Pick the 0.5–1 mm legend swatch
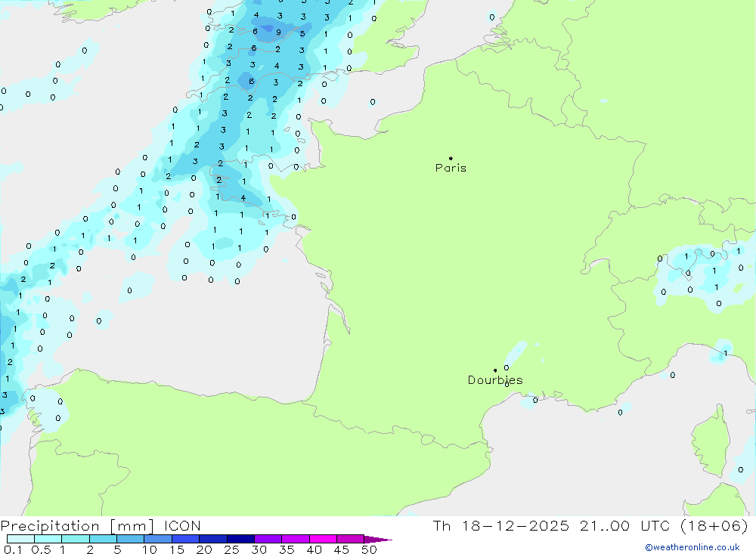This screenshot has width=756, height=554. click(48, 539)
